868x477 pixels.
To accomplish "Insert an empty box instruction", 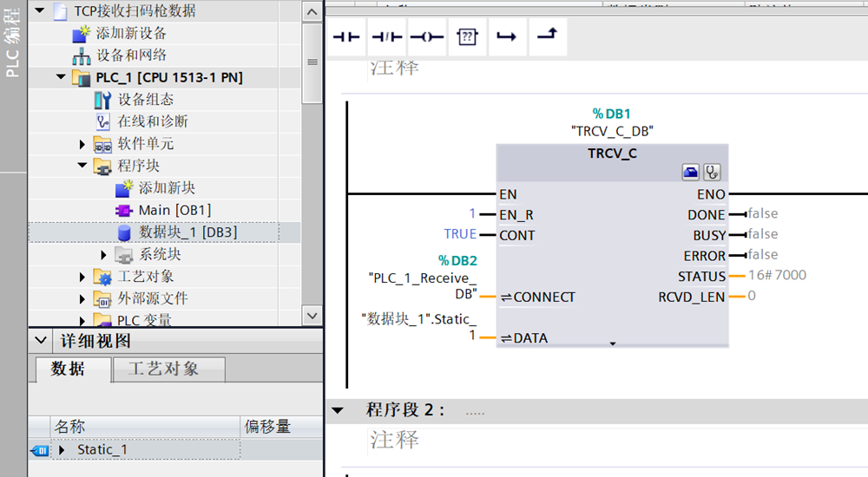I will coord(467,37).
